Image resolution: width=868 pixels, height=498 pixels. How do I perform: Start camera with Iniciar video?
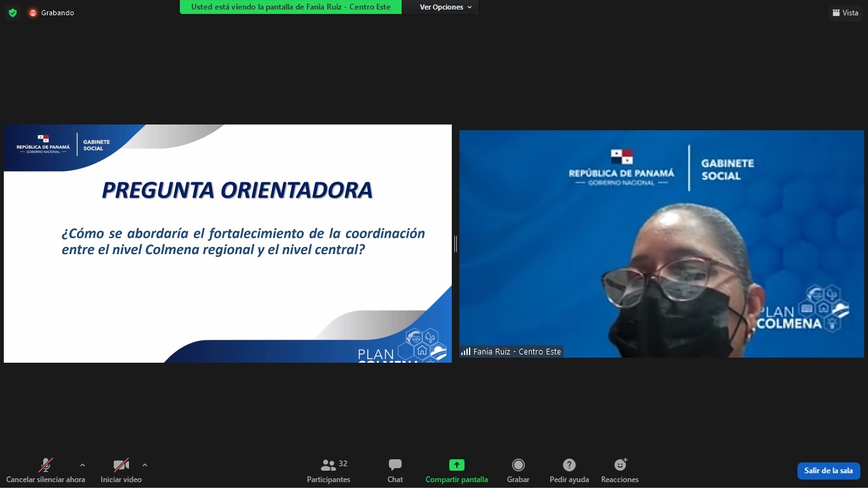tap(121, 471)
